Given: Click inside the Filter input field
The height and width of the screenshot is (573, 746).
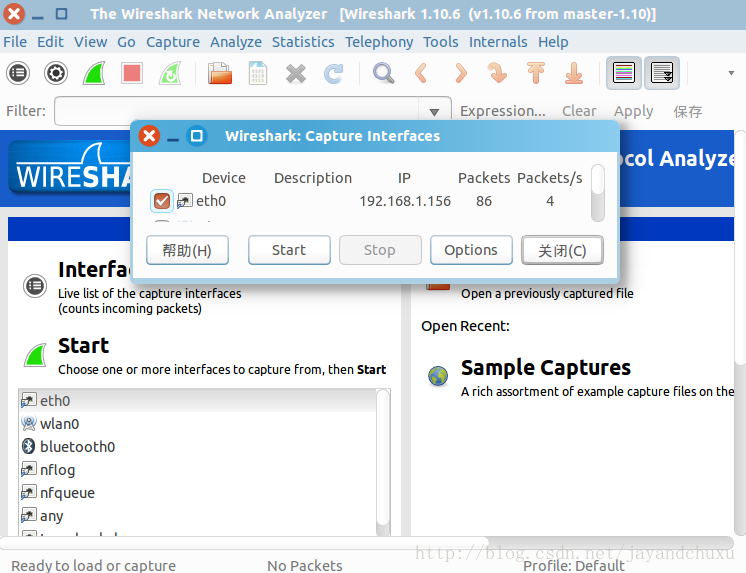Looking at the screenshot, I should (236, 111).
